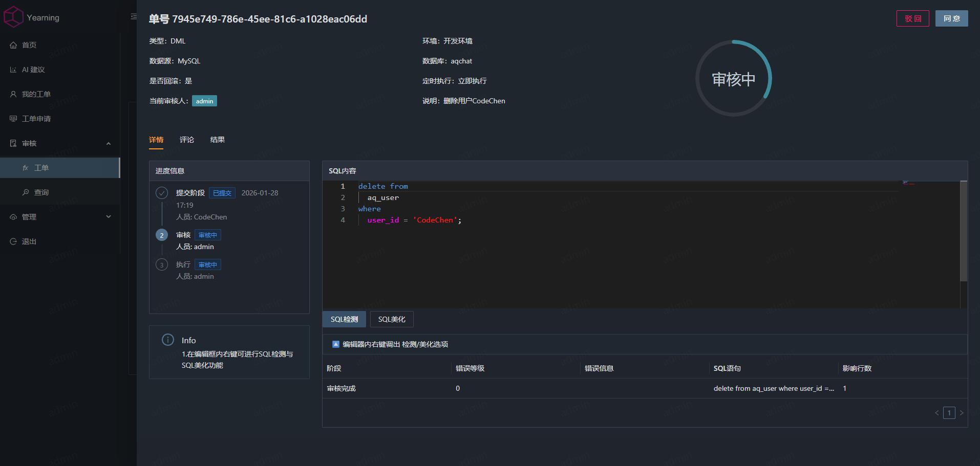Click the icon beside 管理
Image resolution: width=980 pixels, height=466 pixels.
[13, 217]
